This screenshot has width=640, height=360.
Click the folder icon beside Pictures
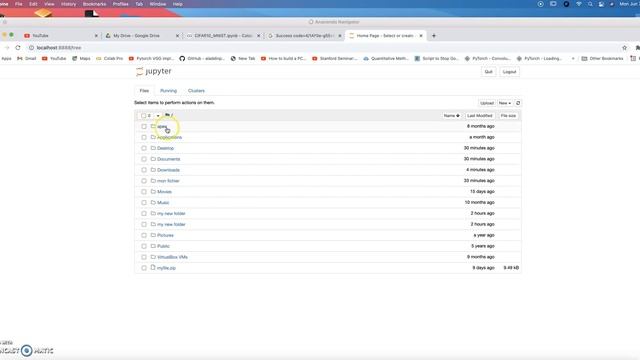[x=153, y=235]
